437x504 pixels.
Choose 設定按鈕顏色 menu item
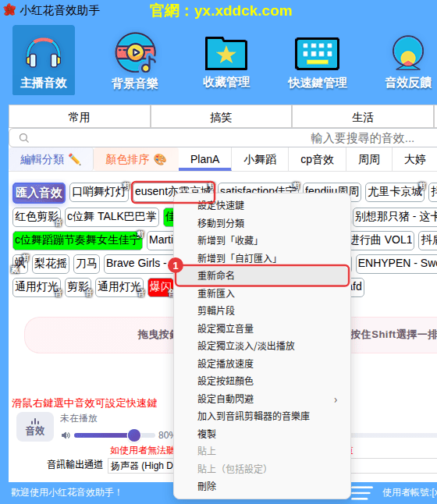pos(262,381)
